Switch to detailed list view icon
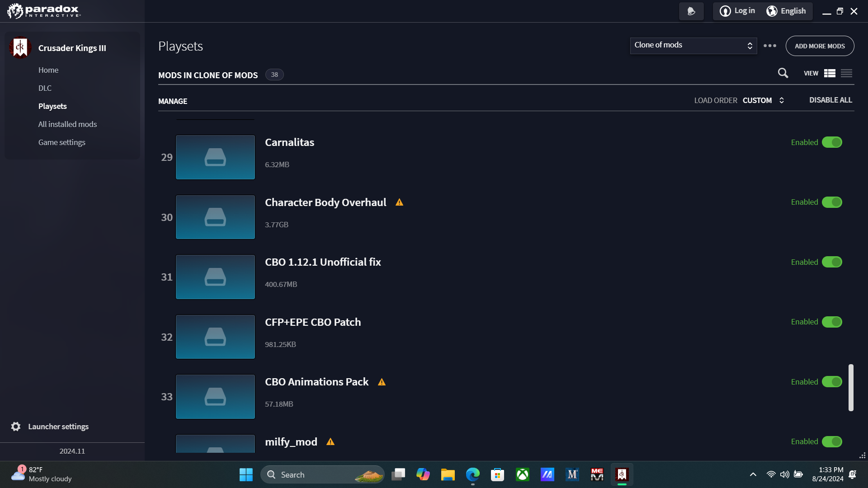Image resolution: width=868 pixels, height=488 pixels. [830, 73]
